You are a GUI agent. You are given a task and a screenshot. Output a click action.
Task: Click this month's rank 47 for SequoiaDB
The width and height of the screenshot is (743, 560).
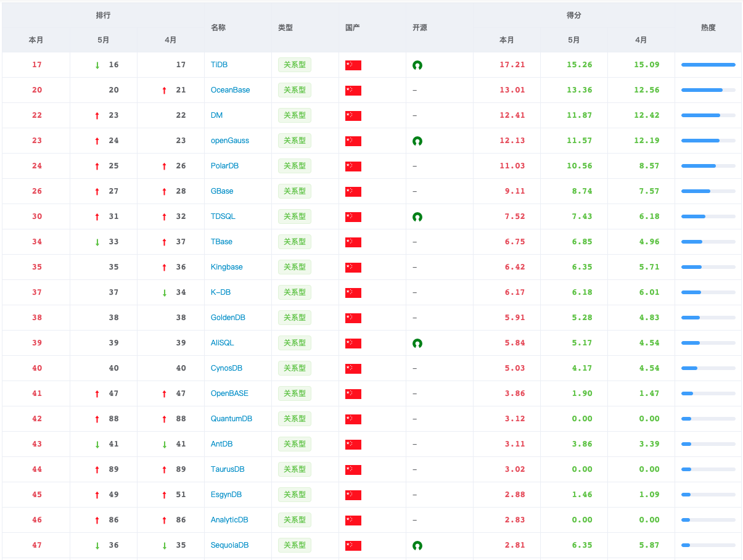coord(37,545)
